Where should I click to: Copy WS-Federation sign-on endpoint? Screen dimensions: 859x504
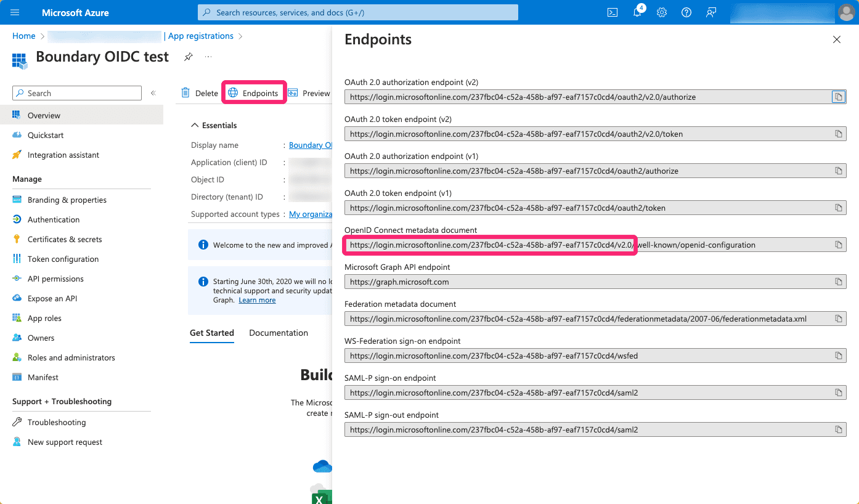pyautogui.click(x=838, y=356)
